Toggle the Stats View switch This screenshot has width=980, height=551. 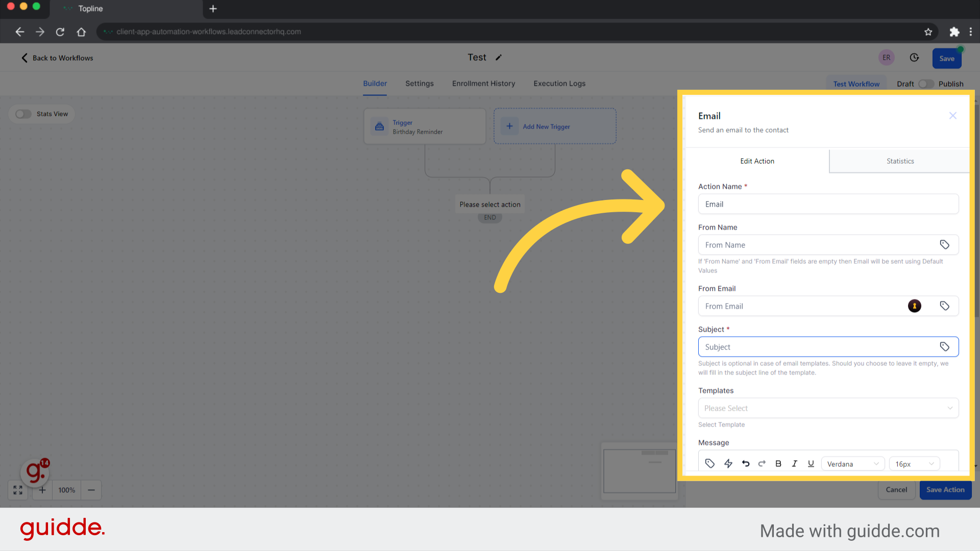(x=24, y=114)
